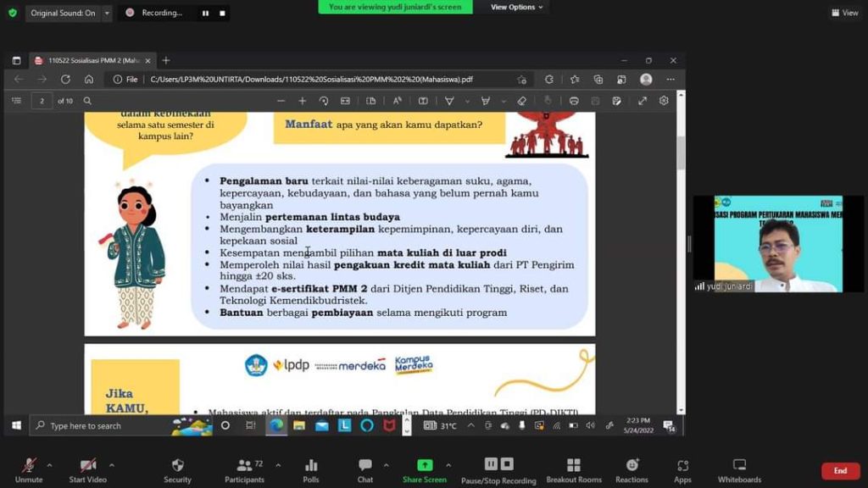Start Read aloud in PDF
The width and height of the screenshot is (868, 488).
point(397,101)
